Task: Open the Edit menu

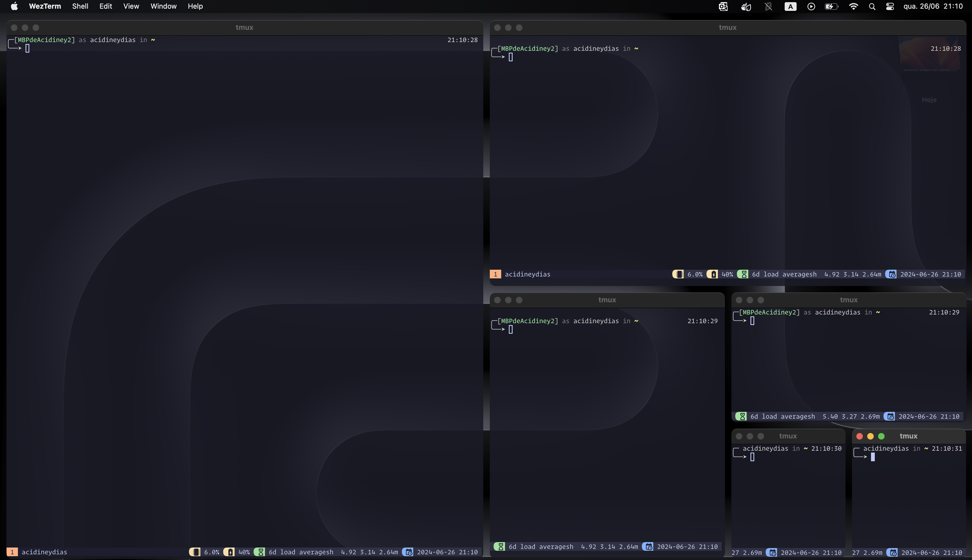Action: tap(105, 7)
